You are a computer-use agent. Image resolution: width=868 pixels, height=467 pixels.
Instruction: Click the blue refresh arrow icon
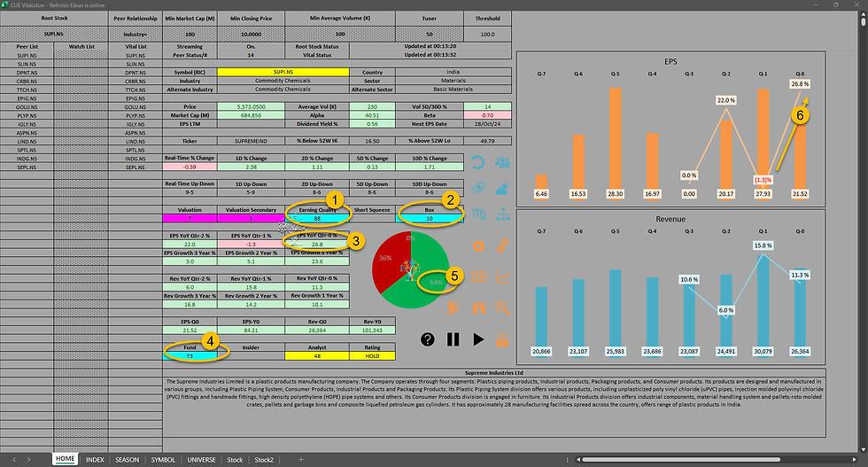tap(477, 162)
